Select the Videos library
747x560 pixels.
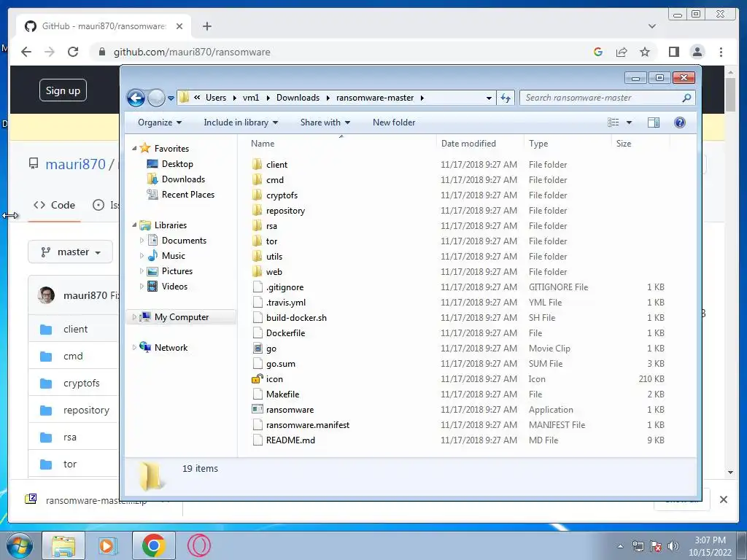pyautogui.click(x=174, y=286)
